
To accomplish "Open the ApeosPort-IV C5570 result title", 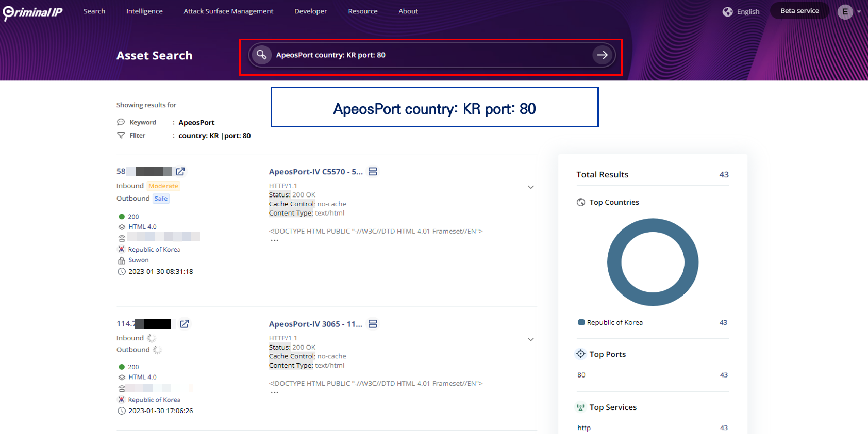I will [315, 172].
